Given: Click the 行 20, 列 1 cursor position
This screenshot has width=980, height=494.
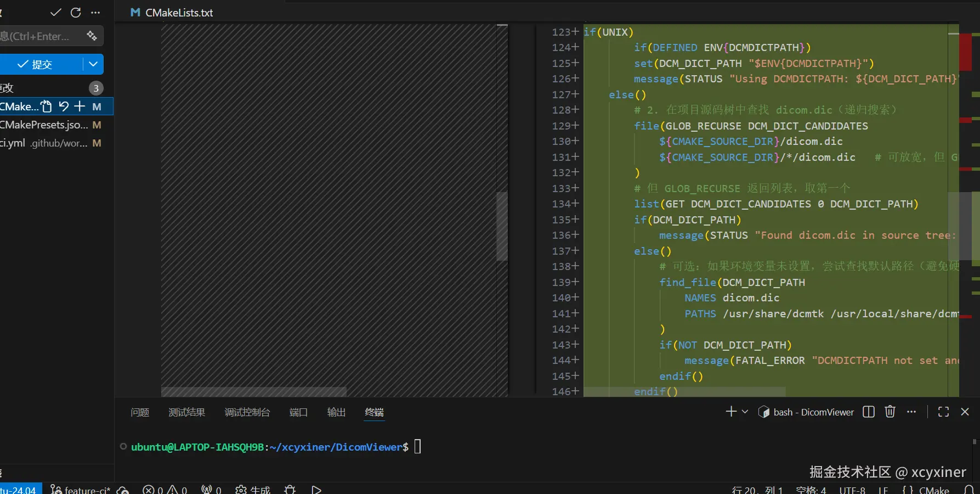Looking at the screenshot, I should pyautogui.click(x=757, y=490).
